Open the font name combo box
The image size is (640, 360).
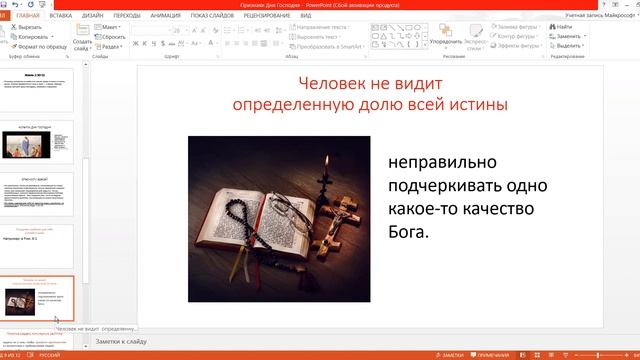point(151,31)
